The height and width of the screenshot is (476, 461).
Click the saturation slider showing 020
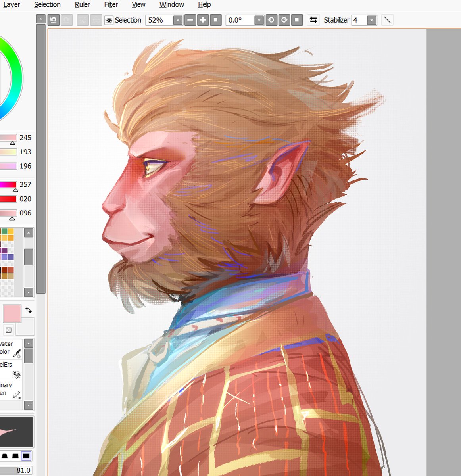[8, 199]
